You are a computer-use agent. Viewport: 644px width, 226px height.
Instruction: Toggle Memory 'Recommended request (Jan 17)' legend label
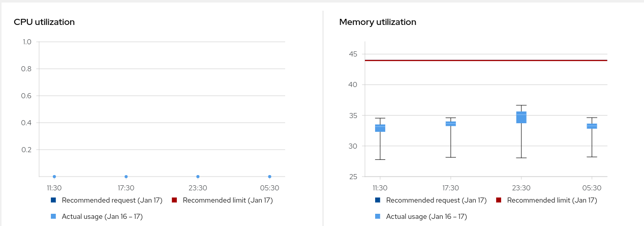point(436,200)
